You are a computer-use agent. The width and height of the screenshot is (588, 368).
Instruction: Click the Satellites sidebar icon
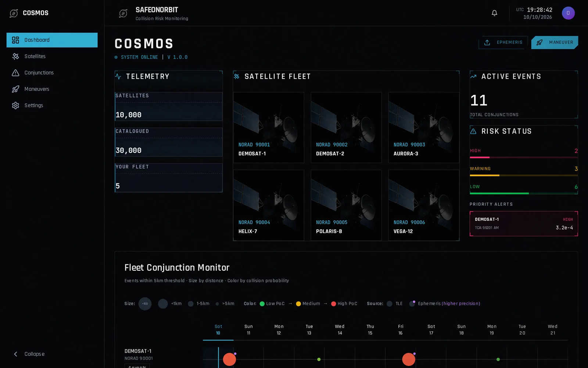click(15, 56)
